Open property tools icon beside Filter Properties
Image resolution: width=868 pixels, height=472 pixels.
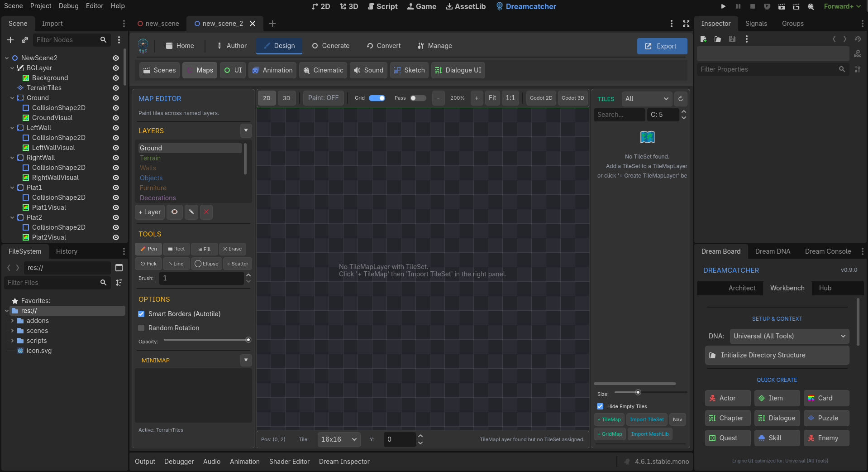[x=858, y=69]
